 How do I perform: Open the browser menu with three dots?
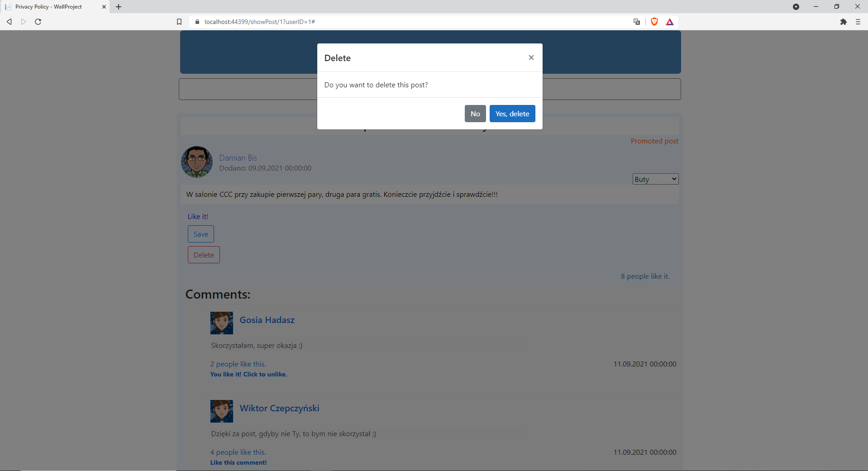point(858,21)
